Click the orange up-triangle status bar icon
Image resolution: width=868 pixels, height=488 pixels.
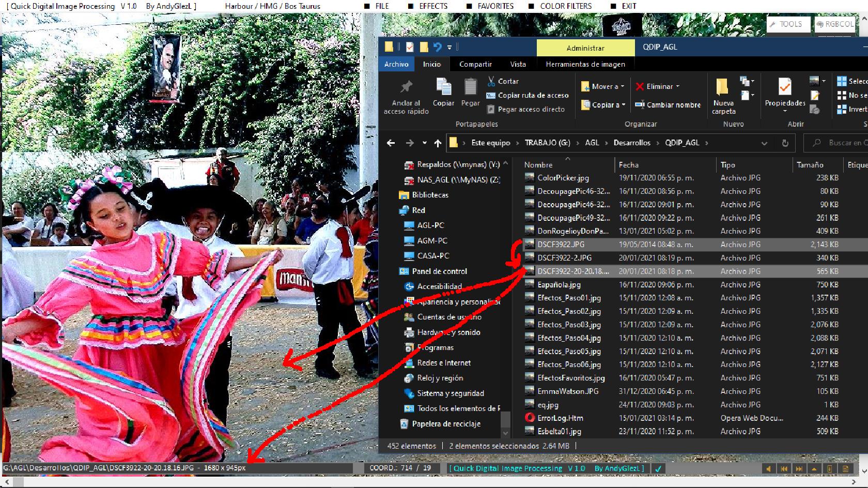(x=814, y=468)
